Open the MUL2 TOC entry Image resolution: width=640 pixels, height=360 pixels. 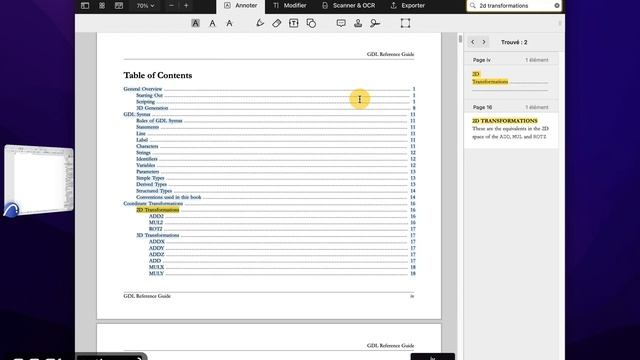[156, 222]
